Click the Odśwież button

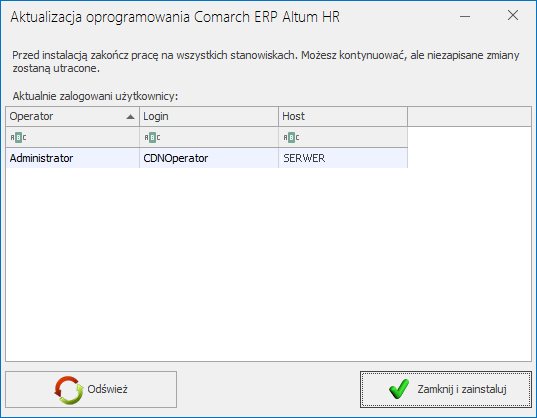point(91,390)
